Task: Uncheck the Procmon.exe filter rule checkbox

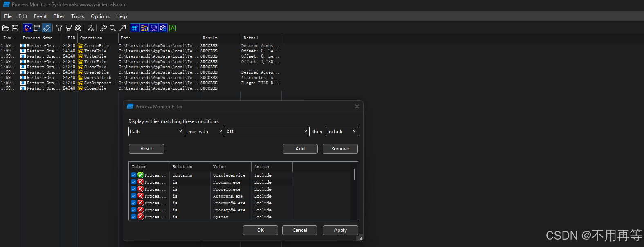Action: click(133, 182)
